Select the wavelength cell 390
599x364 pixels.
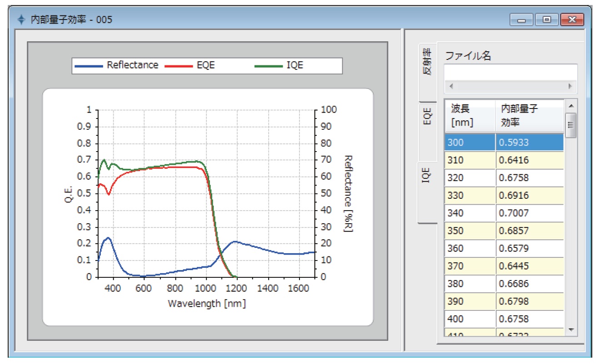tap(470, 301)
